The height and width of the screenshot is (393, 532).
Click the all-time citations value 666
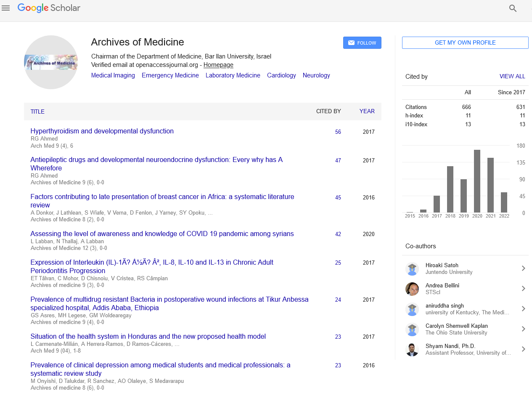pyautogui.click(x=466, y=107)
